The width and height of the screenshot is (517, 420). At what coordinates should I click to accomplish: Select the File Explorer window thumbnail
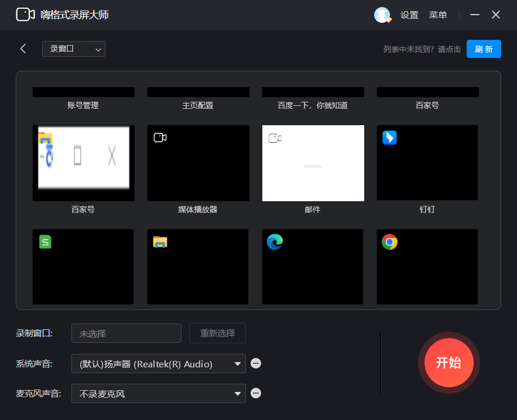click(197, 267)
